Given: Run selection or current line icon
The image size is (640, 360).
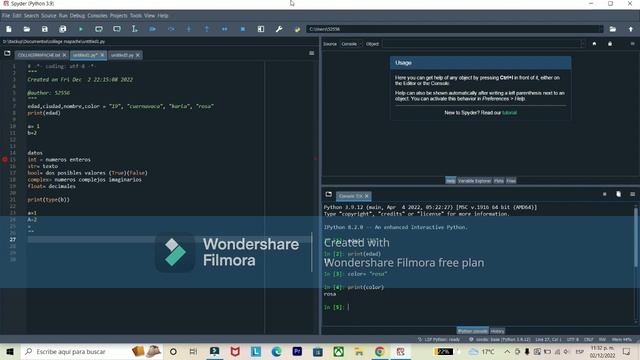Looking at the screenshot, I should [135, 29].
